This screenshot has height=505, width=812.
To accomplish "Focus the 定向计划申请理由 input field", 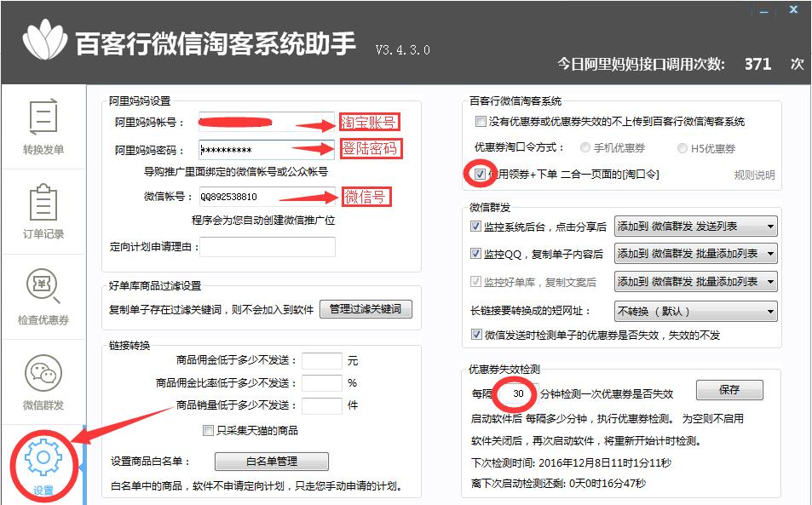I will point(268,247).
